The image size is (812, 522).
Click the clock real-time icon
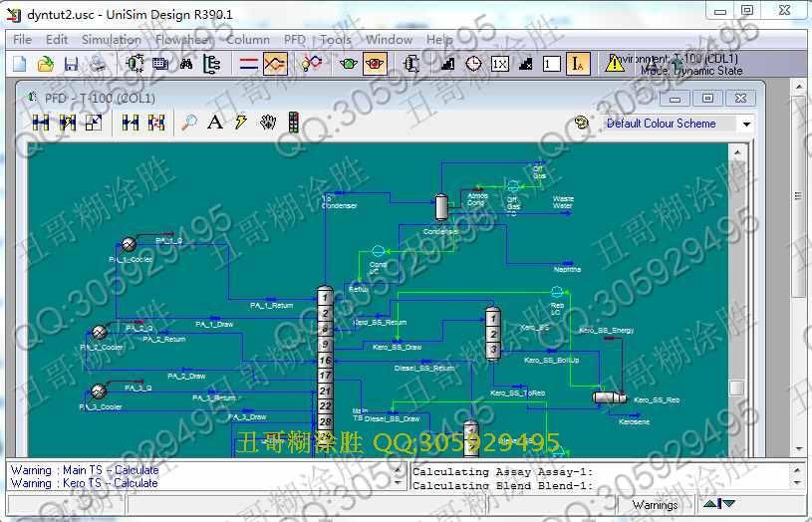coord(474,64)
